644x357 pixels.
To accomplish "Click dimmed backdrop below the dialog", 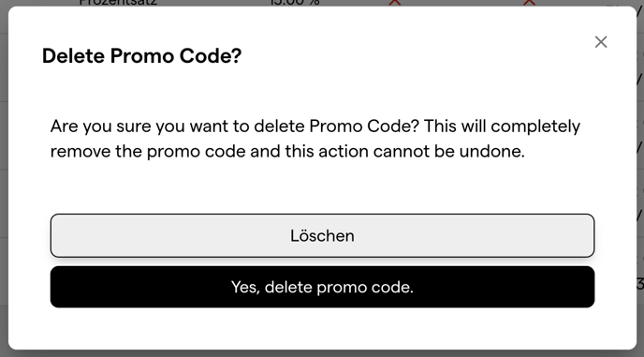I will coord(322,353).
